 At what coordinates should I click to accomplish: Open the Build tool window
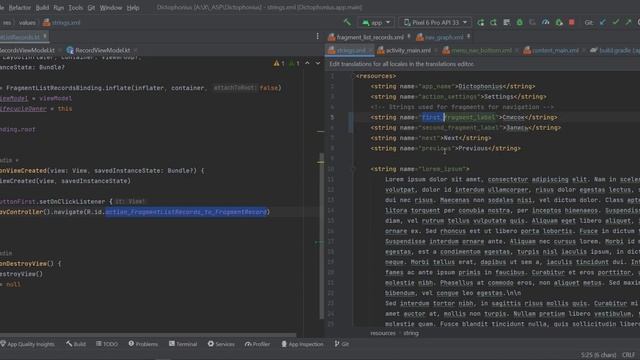[76, 344]
